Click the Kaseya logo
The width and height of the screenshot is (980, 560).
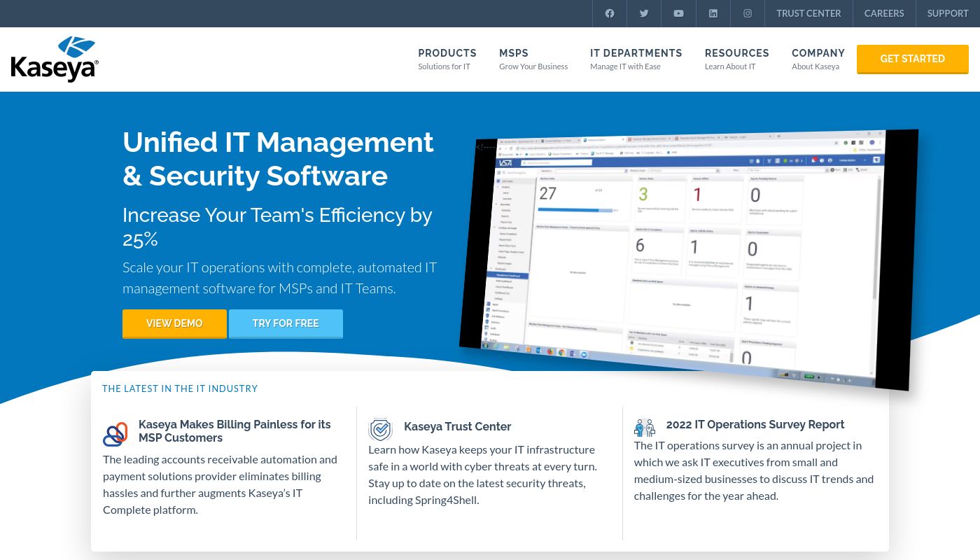pos(55,59)
